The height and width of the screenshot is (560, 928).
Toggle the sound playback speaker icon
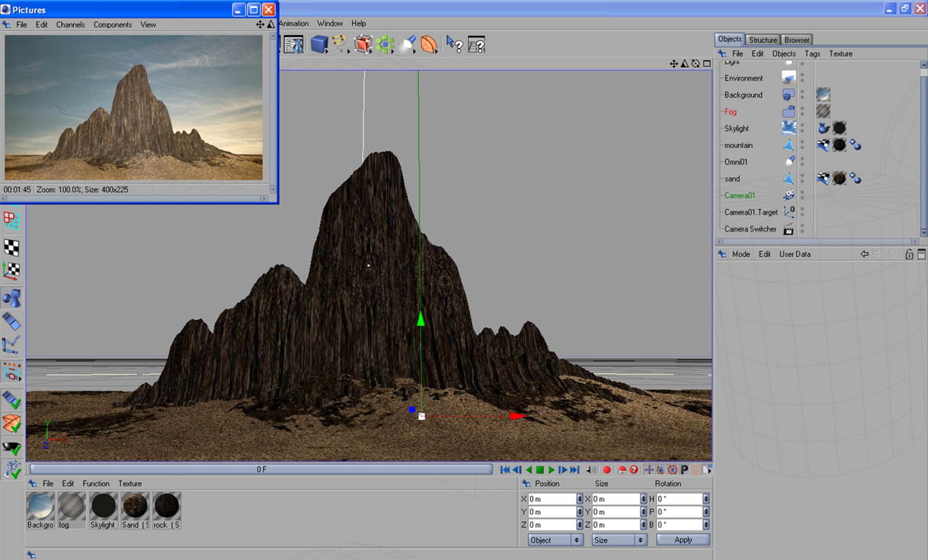(591, 470)
